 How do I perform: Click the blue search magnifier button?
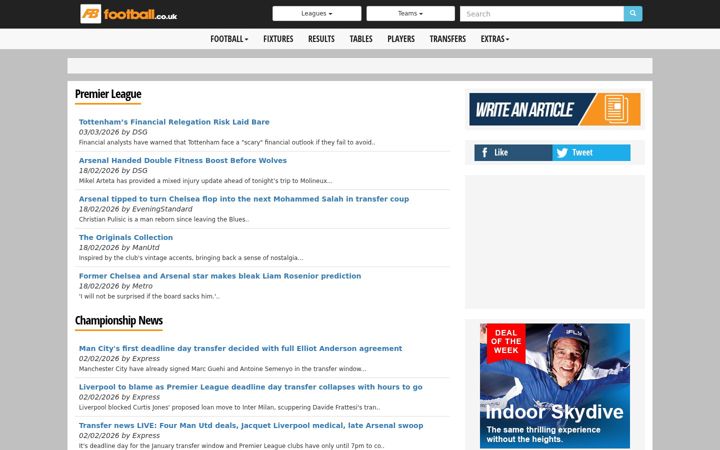[x=633, y=14]
